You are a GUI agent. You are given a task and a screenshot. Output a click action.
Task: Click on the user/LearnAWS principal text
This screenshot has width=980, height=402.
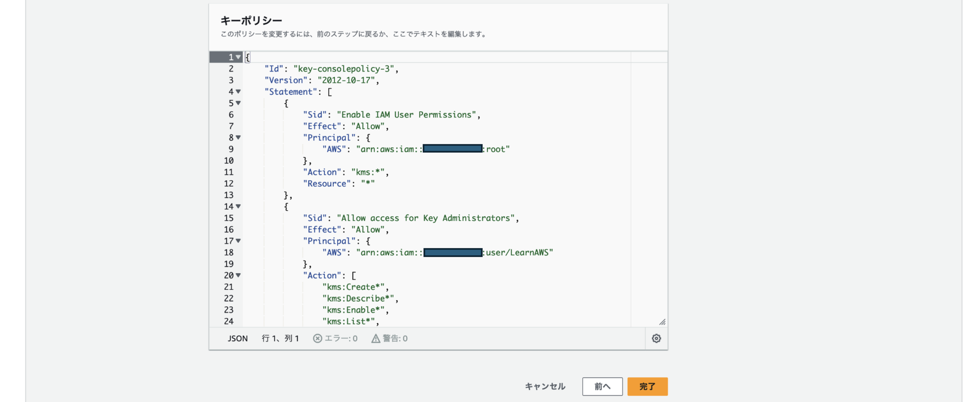(x=517, y=252)
